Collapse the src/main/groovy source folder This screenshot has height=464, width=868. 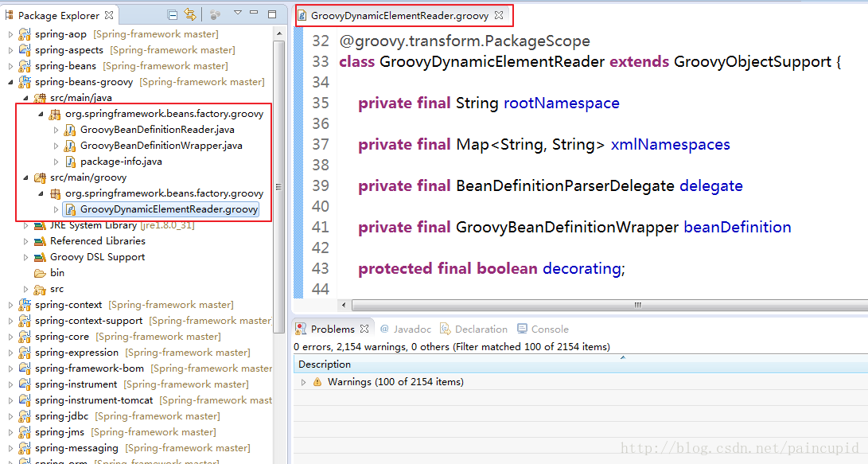click(x=25, y=177)
